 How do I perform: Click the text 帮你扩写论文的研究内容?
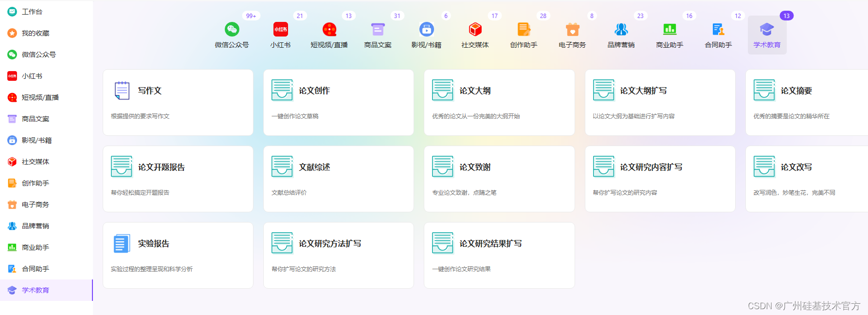coord(625,193)
